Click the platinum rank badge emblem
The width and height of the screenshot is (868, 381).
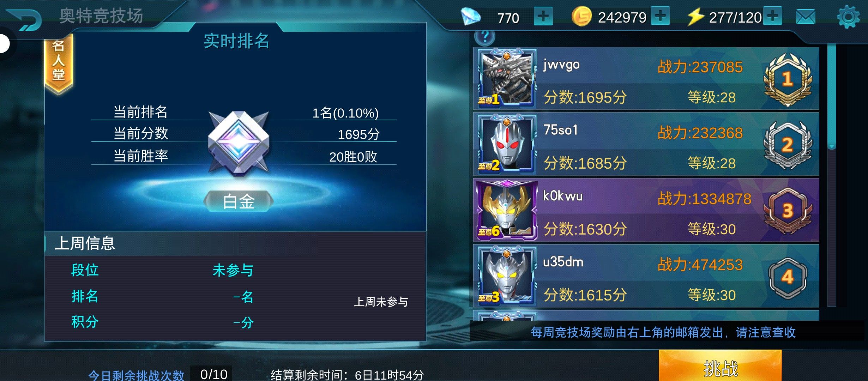pyautogui.click(x=239, y=143)
